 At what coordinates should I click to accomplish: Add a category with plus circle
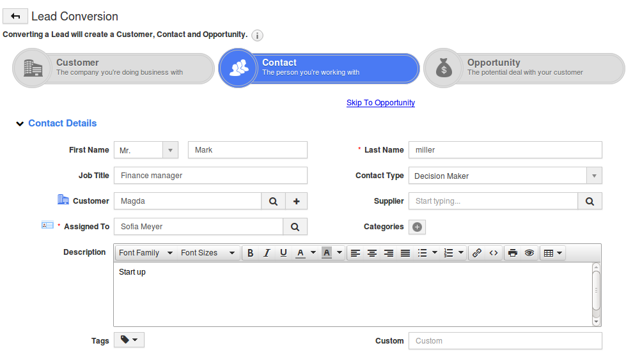(417, 227)
